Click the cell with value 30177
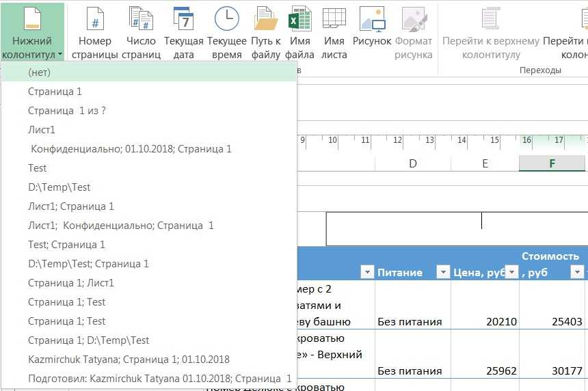Viewport: 588px width, 391px height. (552, 354)
